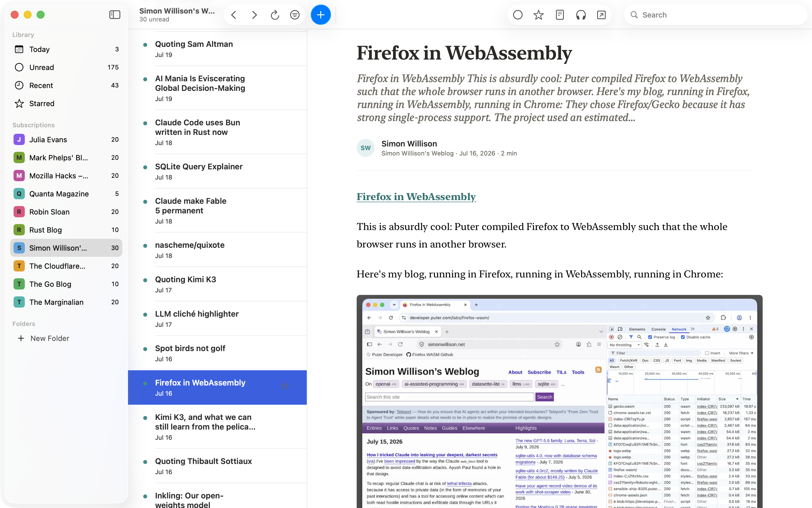
Task: Star the current article in the toolbar
Action: 539,15
